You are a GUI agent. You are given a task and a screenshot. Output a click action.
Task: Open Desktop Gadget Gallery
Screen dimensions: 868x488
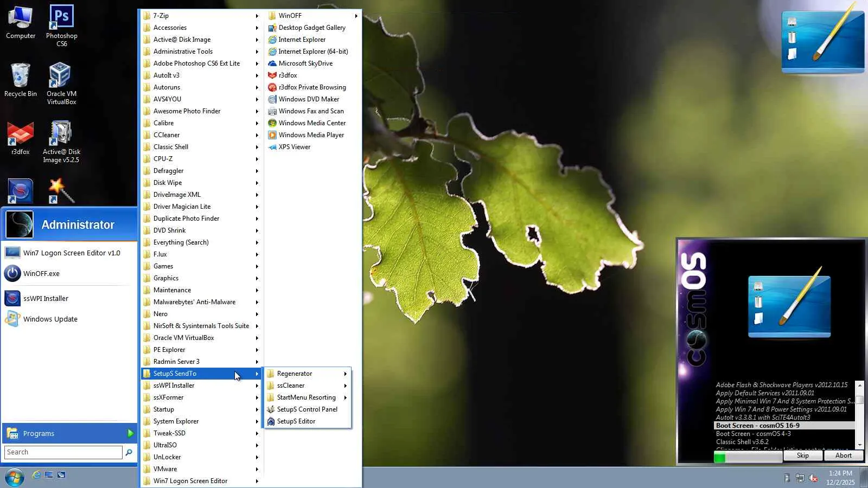[312, 28]
